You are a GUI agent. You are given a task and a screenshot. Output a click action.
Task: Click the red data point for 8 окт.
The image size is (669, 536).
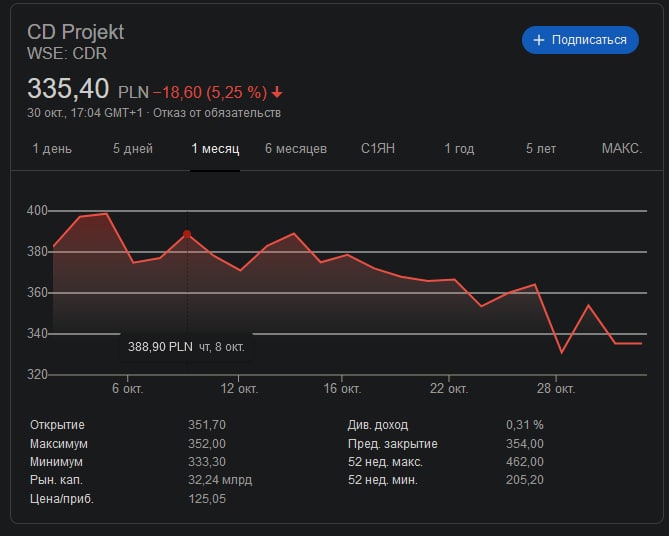coord(187,234)
